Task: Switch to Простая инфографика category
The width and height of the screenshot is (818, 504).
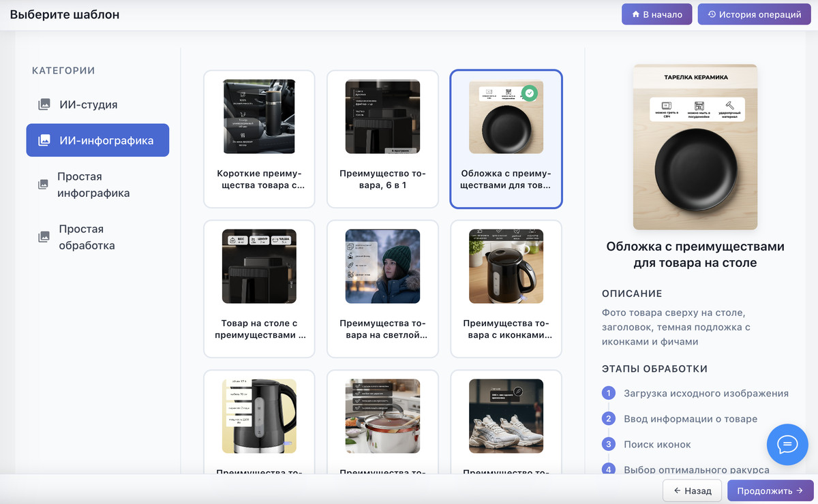Action: tap(97, 185)
